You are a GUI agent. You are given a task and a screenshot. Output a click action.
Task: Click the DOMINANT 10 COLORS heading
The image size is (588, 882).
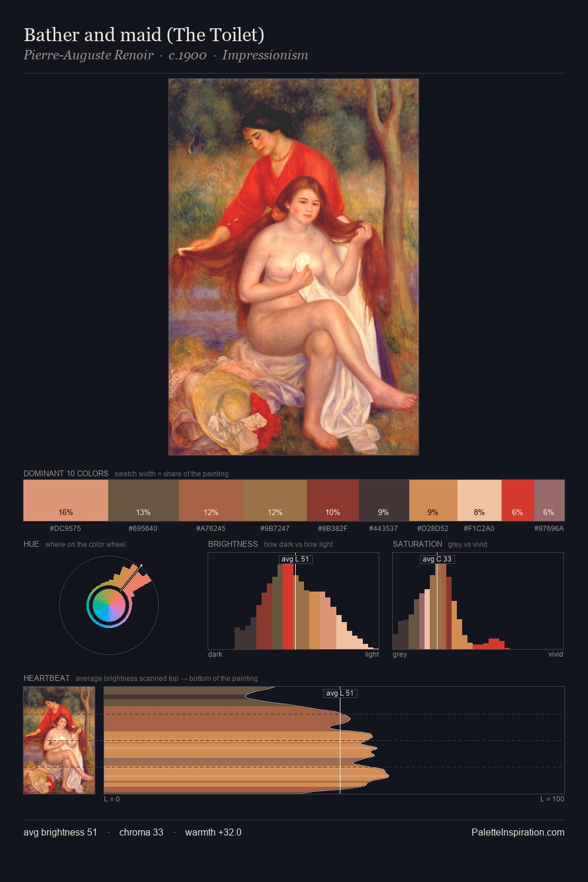click(66, 473)
